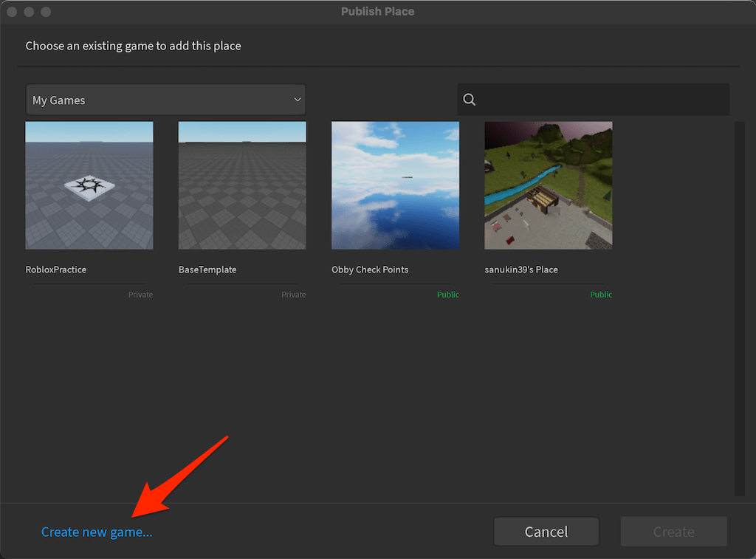This screenshot has height=559, width=756.
Task: Click the RobloxPractice game name
Action: [56, 270]
